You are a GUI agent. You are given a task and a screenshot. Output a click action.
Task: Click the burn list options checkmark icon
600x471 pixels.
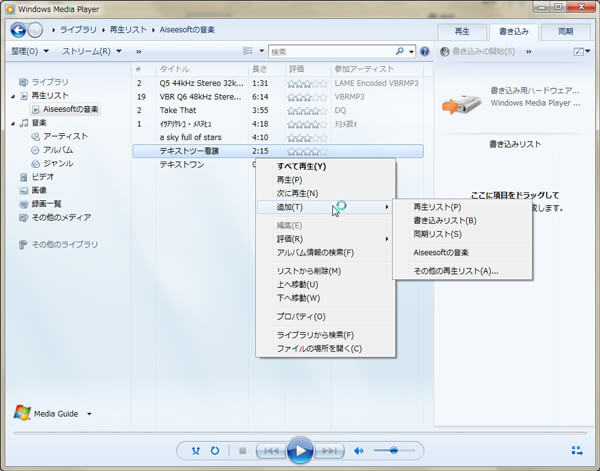click(579, 51)
